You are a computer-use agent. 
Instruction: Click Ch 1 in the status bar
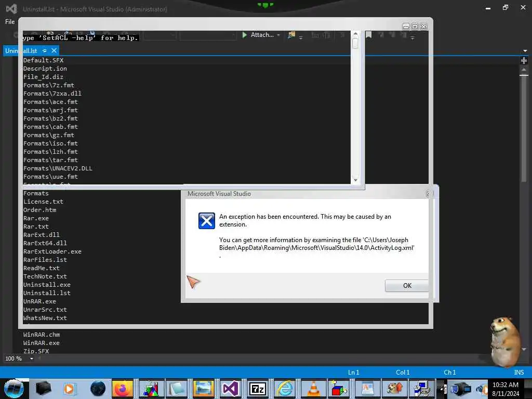pos(449,372)
